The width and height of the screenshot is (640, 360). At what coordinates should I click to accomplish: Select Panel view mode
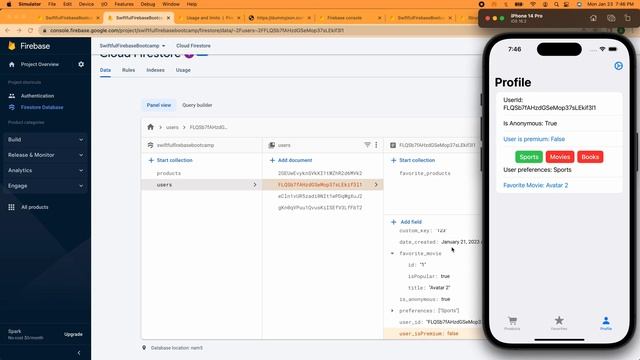click(x=159, y=105)
